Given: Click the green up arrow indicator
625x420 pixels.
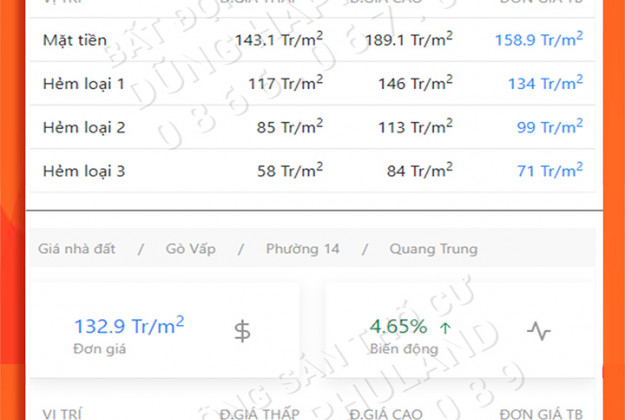Looking at the screenshot, I should [445, 327].
